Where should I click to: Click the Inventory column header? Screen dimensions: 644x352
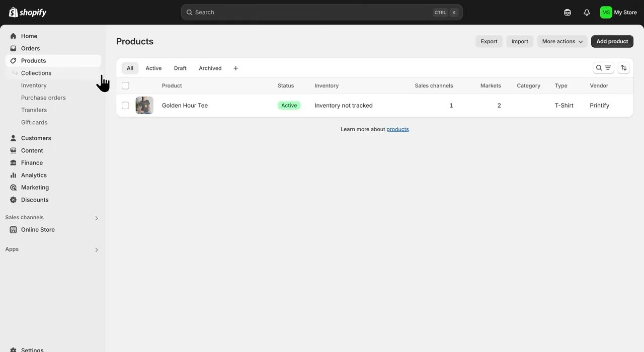327,85
